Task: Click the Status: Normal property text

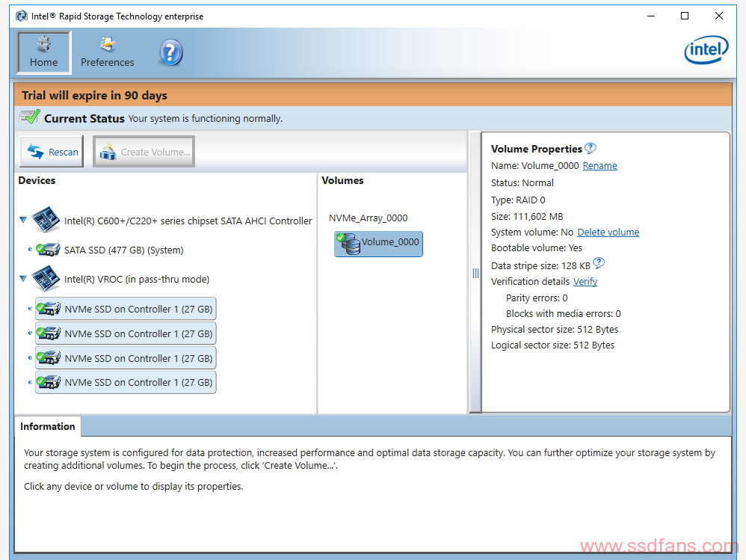Action: 522,182
